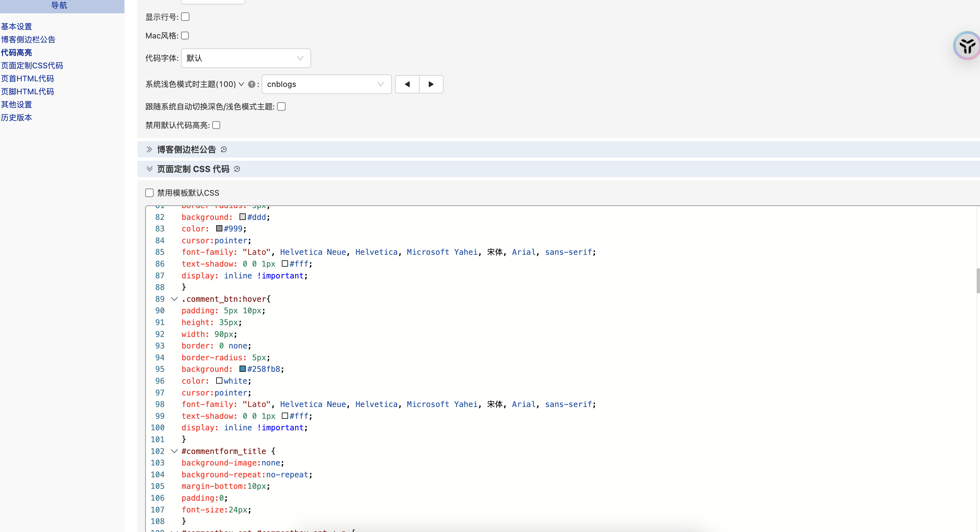Open the cnblogs theme dropdown
The width and height of the screenshot is (980, 532).
click(x=326, y=84)
